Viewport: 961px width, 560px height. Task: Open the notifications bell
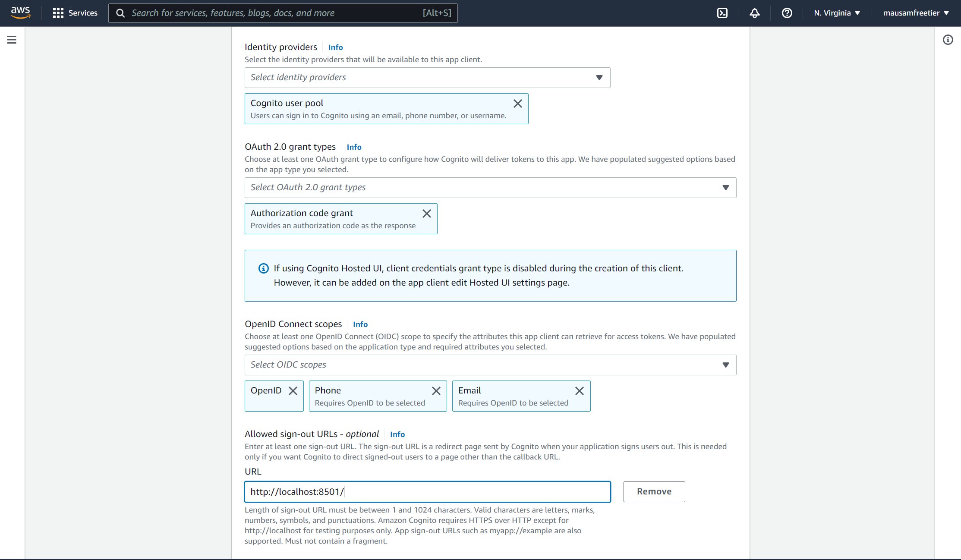pyautogui.click(x=754, y=13)
